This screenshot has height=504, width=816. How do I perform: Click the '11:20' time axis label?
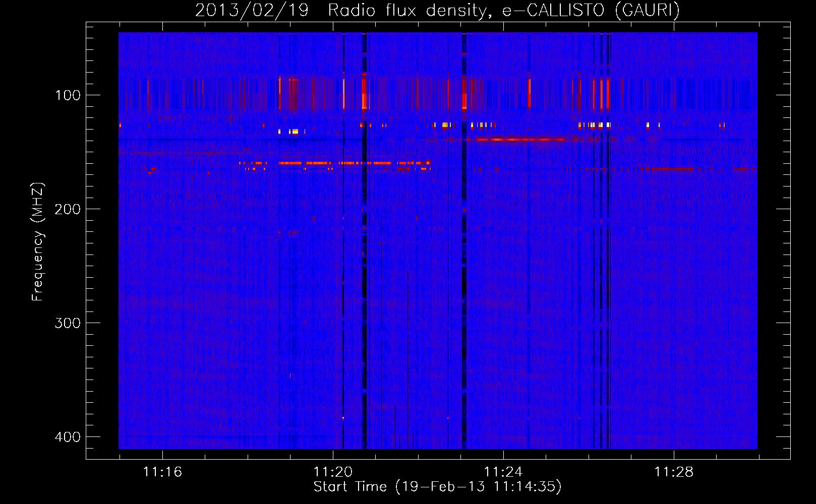(x=333, y=472)
